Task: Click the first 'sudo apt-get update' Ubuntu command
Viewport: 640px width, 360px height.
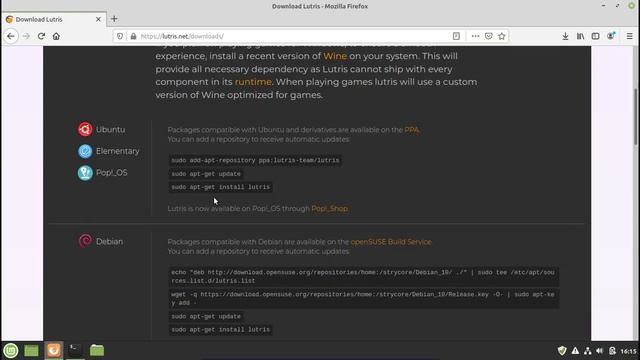Action: [206, 174]
